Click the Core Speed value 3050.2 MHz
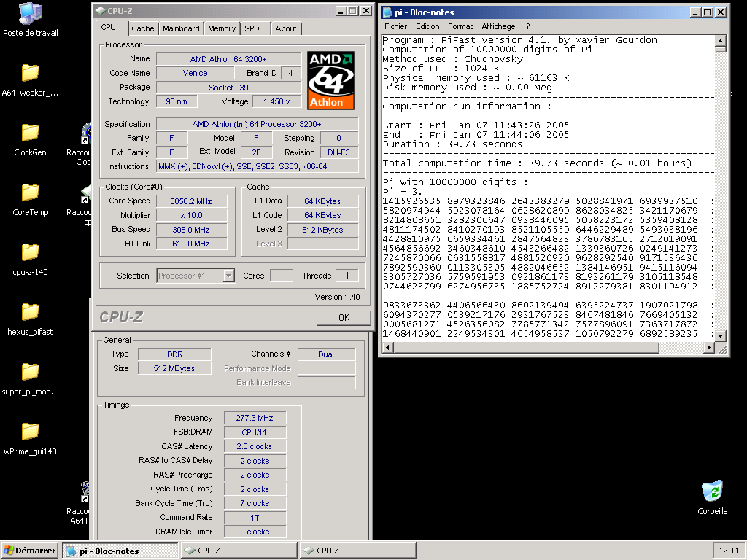Viewport: 747px width, 560px height. 191,201
